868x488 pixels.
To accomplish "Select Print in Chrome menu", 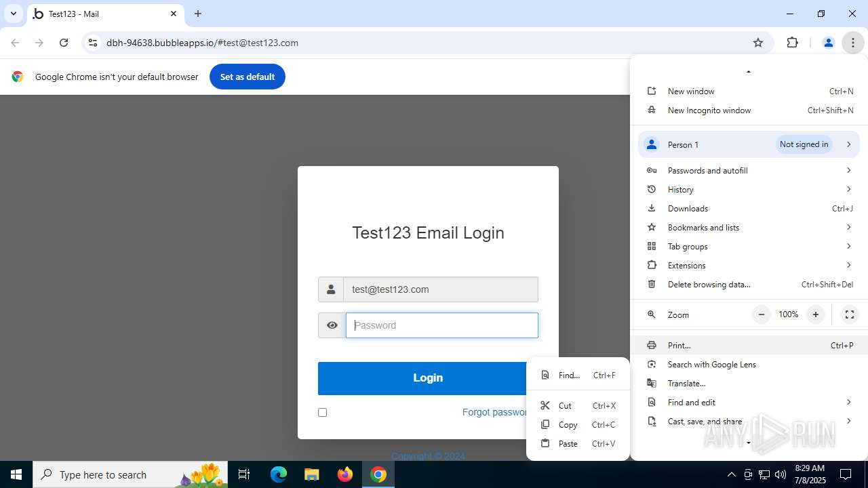I will 749,345.
